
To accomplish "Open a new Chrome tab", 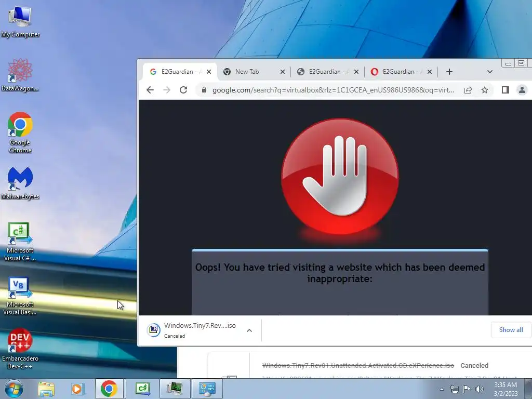I will 449,72.
